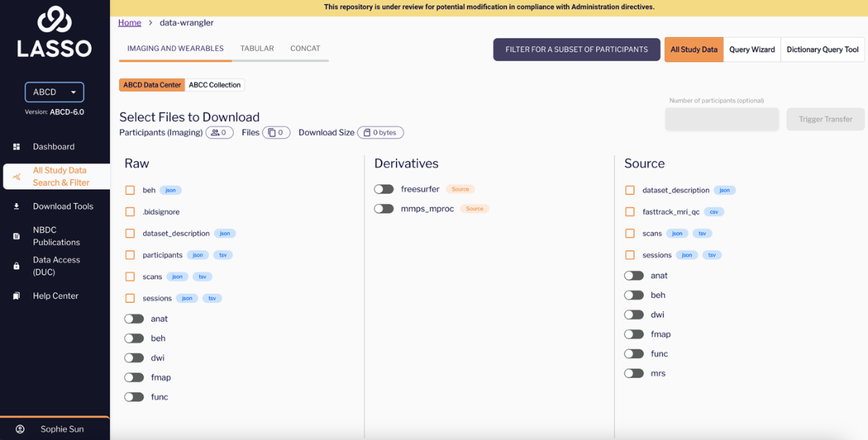Image resolution: width=868 pixels, height=440 pixels.
Task: Open Help Center from the sidebar
Action: tap(55, 296)
